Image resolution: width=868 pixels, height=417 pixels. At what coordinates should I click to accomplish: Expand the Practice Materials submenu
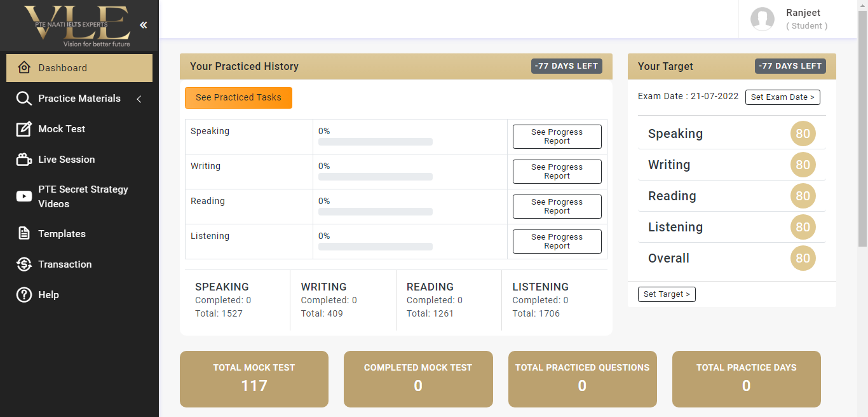139,99
